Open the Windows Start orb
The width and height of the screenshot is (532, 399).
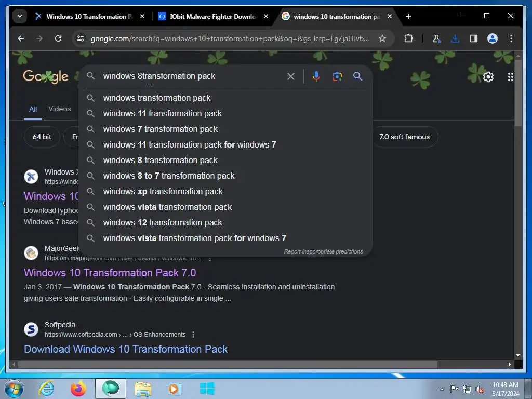coord(14,389)
